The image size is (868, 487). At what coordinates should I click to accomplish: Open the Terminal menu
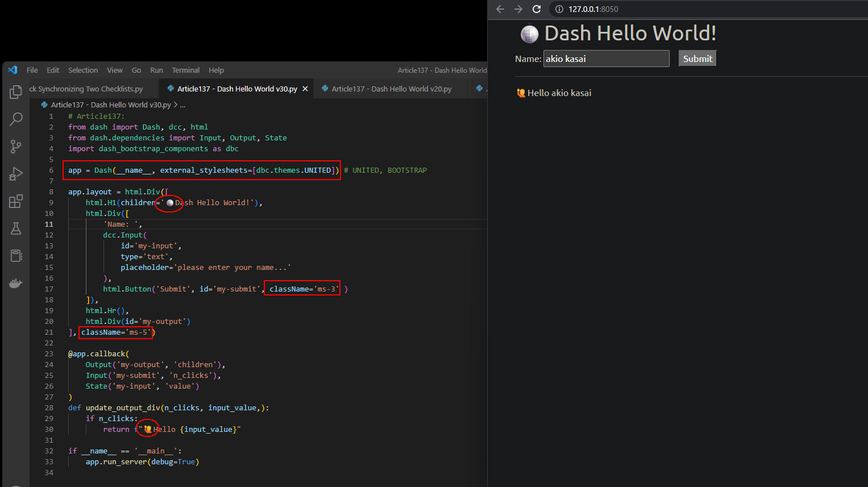point(186,70)
